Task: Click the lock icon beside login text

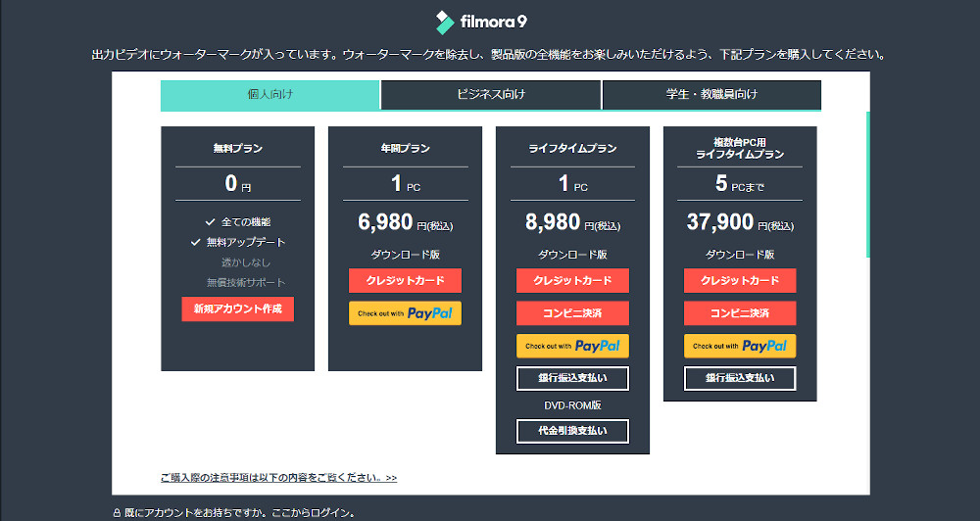Action: click(x=117, y=513)
